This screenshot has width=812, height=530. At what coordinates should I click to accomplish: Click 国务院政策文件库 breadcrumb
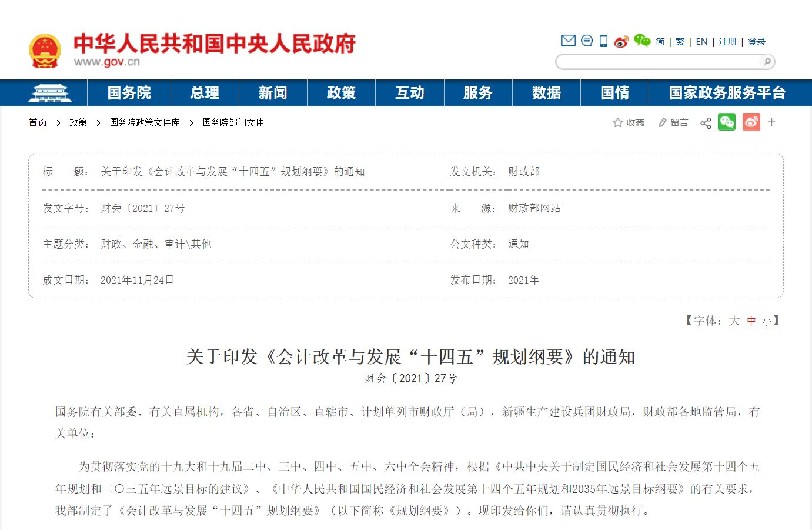click(145, 122)
